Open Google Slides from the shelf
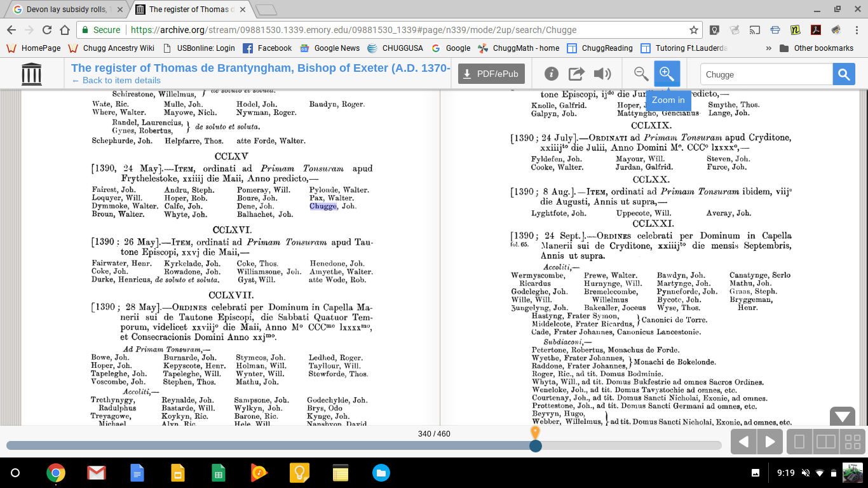The height and width of the screenshot is (488, 868). coord(178,473)
